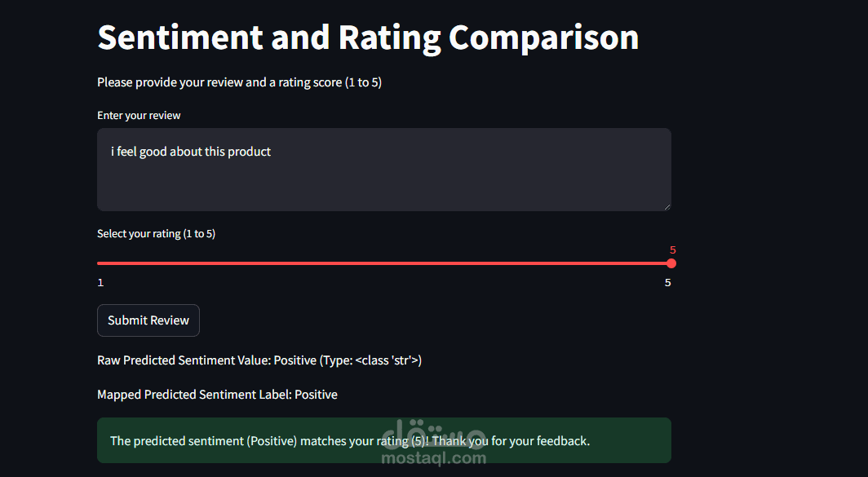Click the 'Enter your review' field label

pyautogui.click(x=139, y=116)
